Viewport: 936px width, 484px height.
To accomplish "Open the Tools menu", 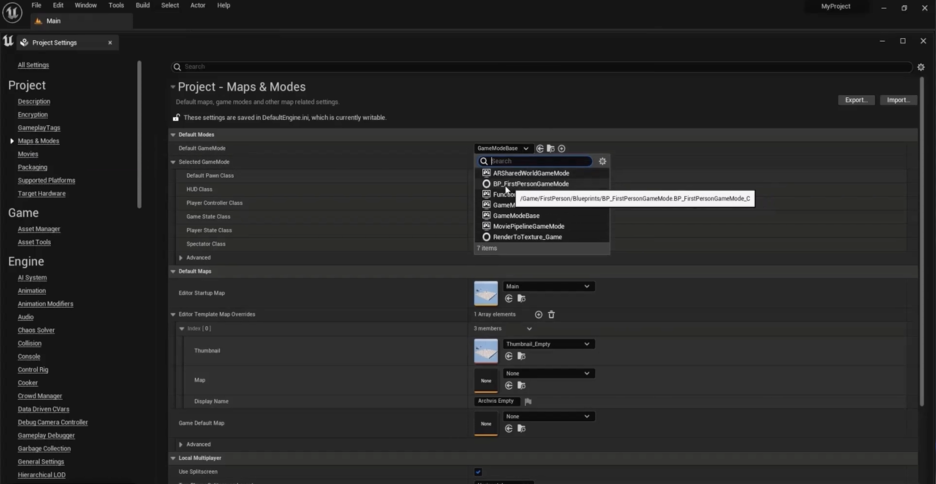I will [x=116, y=5].
